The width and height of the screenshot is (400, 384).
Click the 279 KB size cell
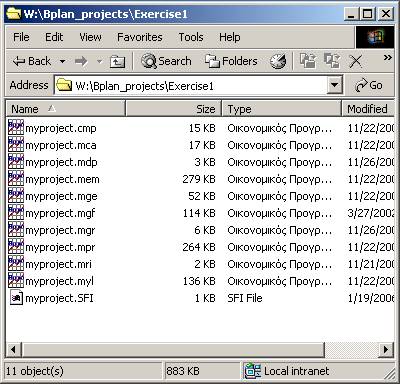(199, 179)
